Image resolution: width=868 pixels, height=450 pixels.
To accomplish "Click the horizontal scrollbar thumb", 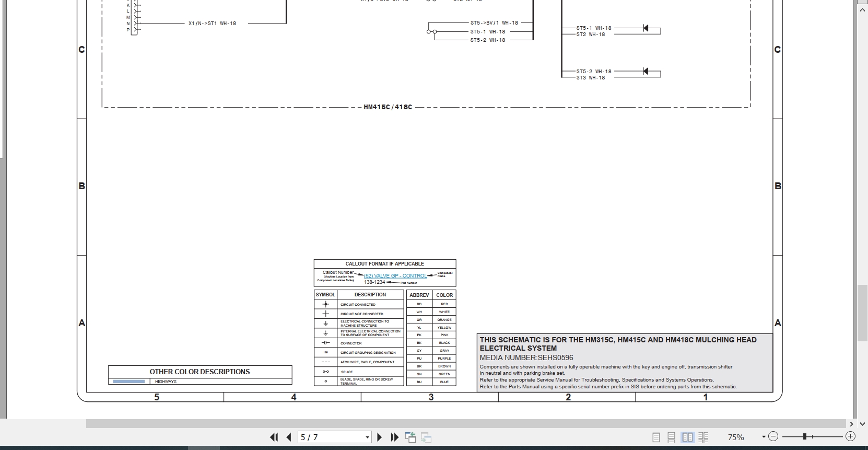I will coord(466,423).
